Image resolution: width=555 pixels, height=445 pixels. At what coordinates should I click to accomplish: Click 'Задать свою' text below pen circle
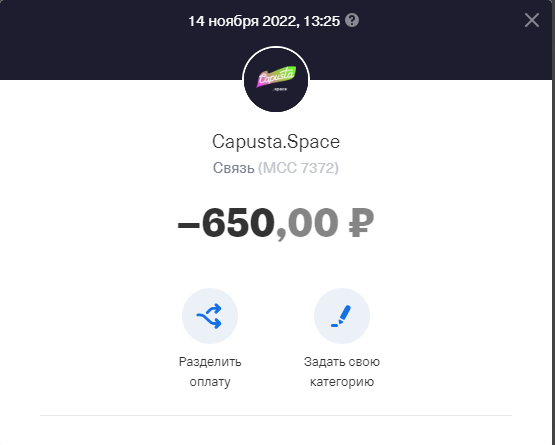pos(342,362)
